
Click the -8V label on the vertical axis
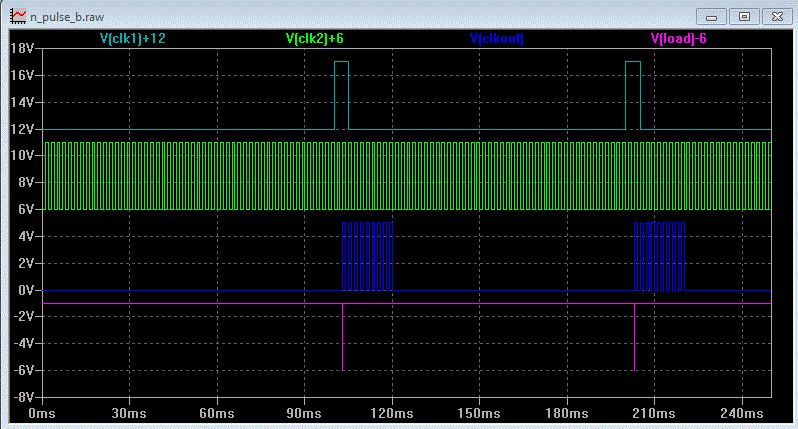23,397
